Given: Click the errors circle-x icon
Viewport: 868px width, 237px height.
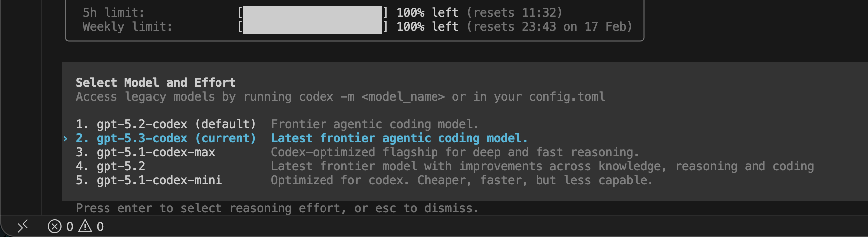Looking at the screenshot, I should (54, 227).
